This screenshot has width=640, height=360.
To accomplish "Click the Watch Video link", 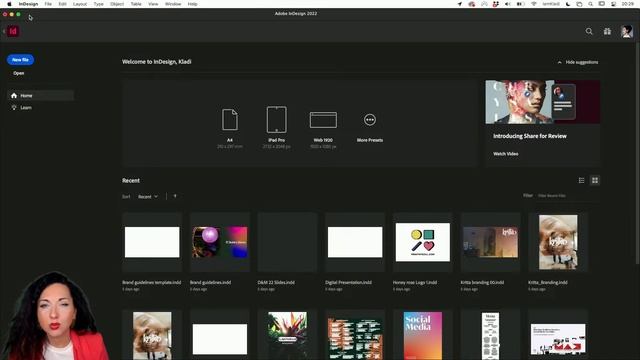I will coord(506,154).
